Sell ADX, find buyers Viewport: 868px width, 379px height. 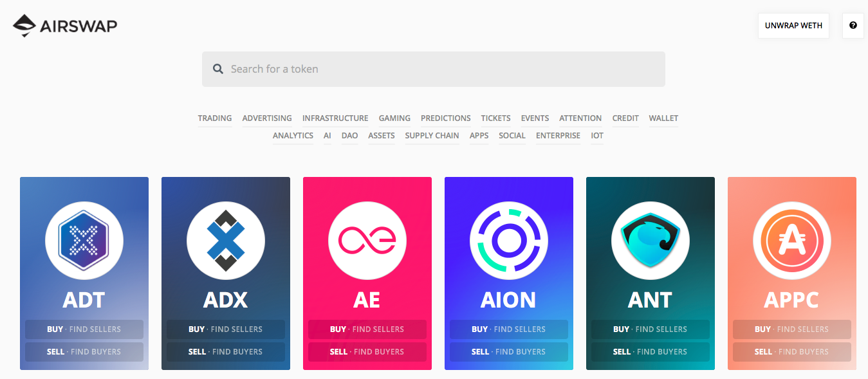tap(226, 352)
